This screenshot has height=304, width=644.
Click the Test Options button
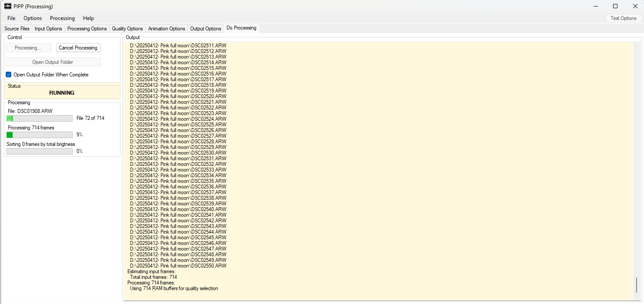pyautogui.click(x=623, y=18)
